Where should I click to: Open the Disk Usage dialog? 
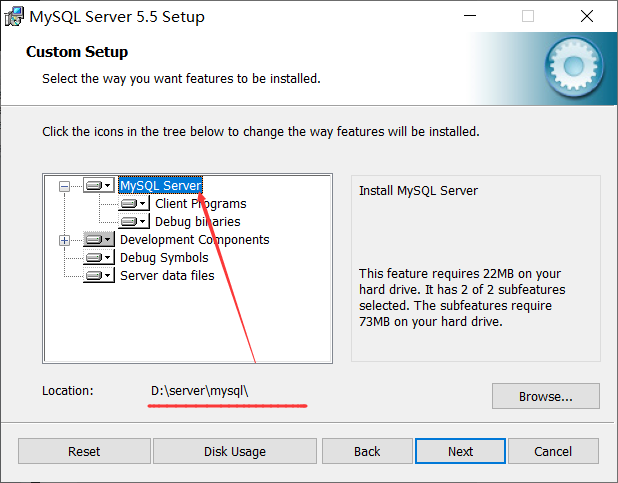pyautogui.click(x=235, y=451)
